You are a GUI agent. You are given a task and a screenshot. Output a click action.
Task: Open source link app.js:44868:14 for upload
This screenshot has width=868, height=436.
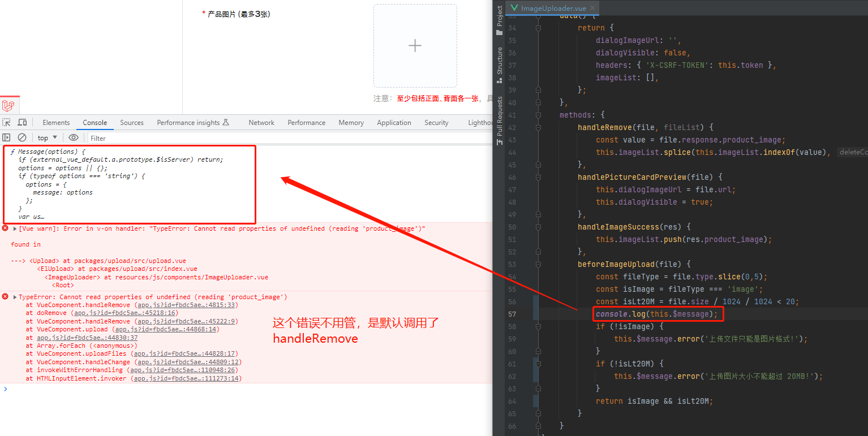point(165,329)
